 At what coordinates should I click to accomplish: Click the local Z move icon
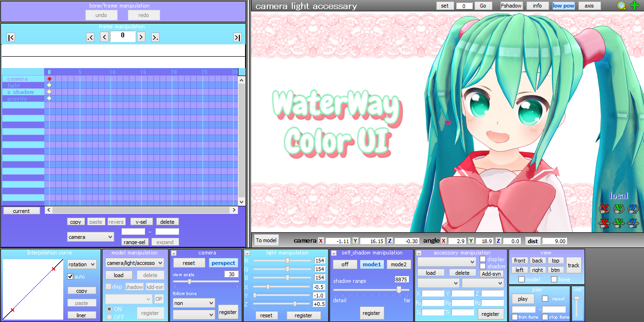[633, 222]
